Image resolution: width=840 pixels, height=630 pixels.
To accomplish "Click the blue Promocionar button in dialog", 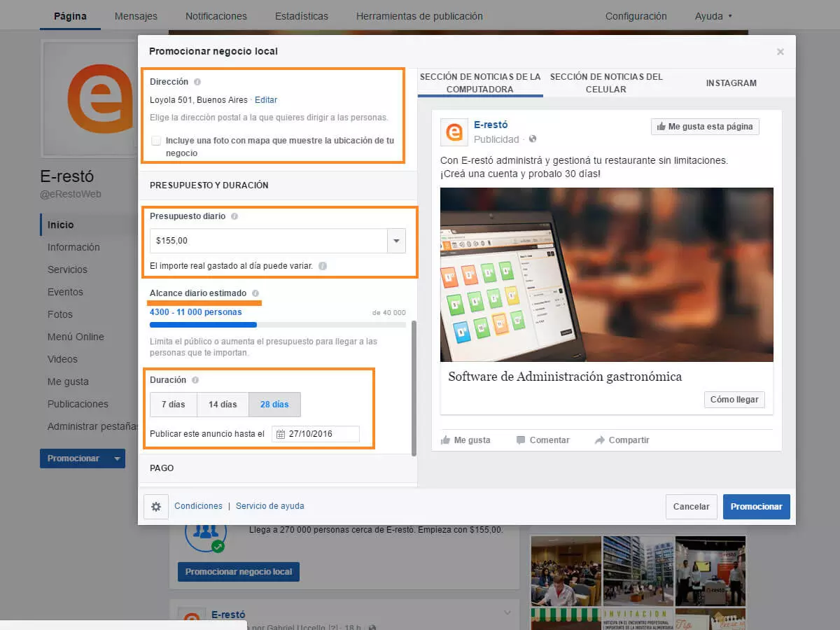I will [x=757, y=507].
